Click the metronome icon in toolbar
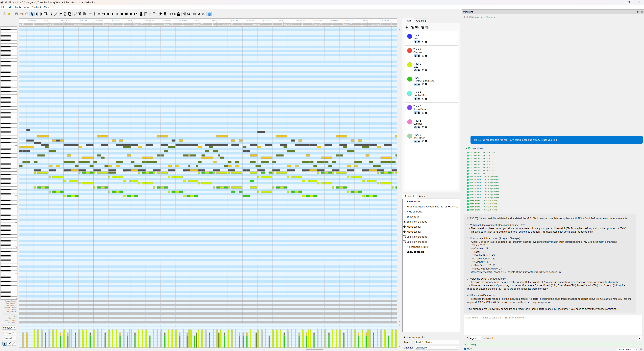The width and height of the screenshot is (644, 351). (141, 14)
